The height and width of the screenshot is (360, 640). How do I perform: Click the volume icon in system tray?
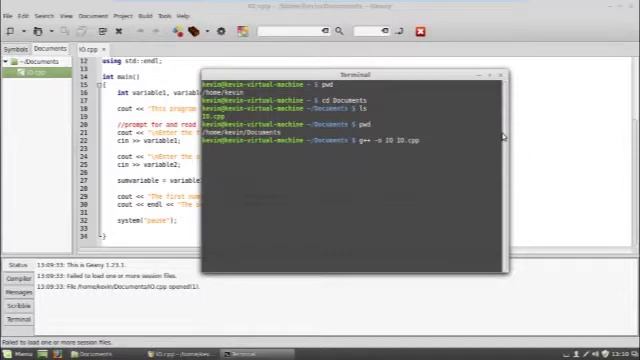tap(595, 354)
